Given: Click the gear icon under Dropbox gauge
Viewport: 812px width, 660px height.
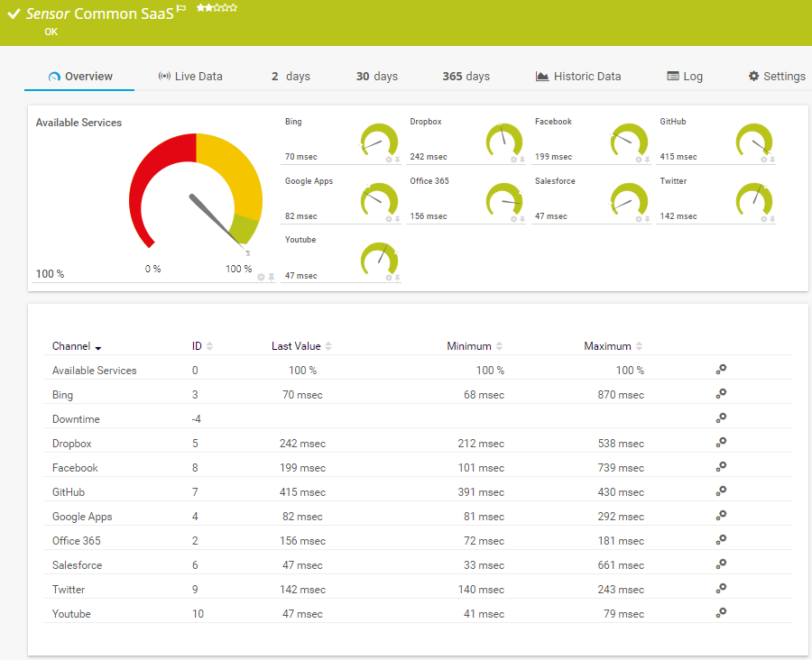Looking at the screenshot, I should pos(514,160).
